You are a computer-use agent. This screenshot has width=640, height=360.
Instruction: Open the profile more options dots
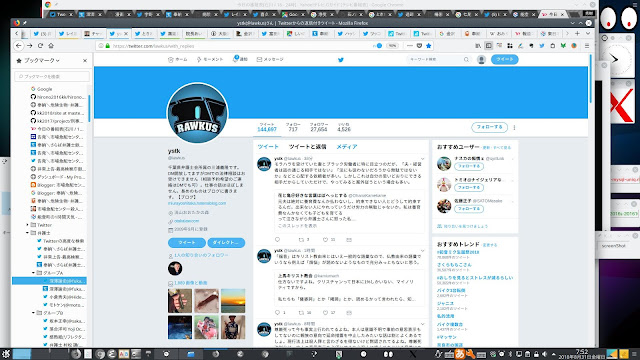pos(514,127)
